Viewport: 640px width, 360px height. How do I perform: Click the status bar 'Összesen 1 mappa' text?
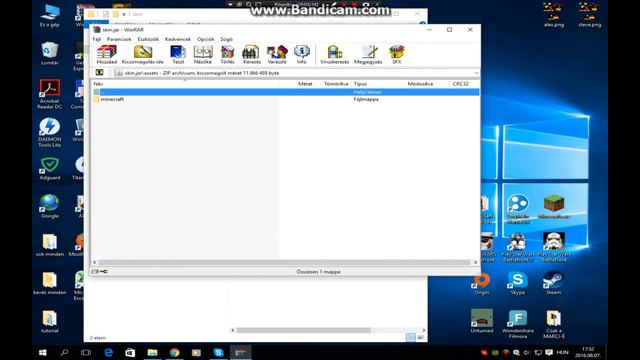click(318, 271)
